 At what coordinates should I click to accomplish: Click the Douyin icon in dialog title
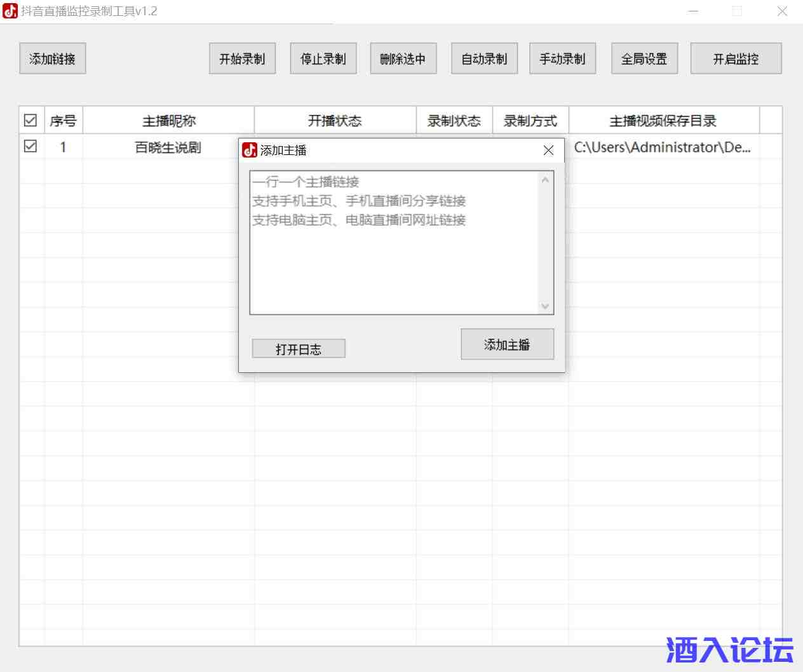(250, 151)
